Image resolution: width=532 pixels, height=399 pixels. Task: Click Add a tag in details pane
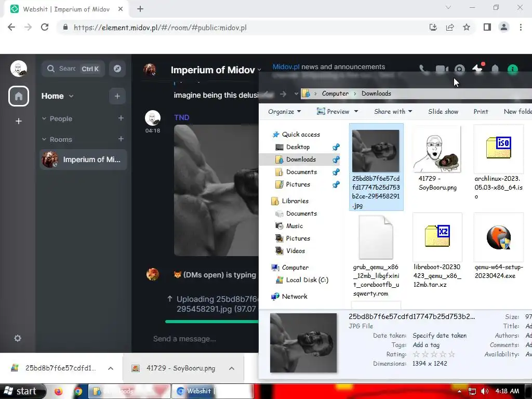click(x=426, y=345)
